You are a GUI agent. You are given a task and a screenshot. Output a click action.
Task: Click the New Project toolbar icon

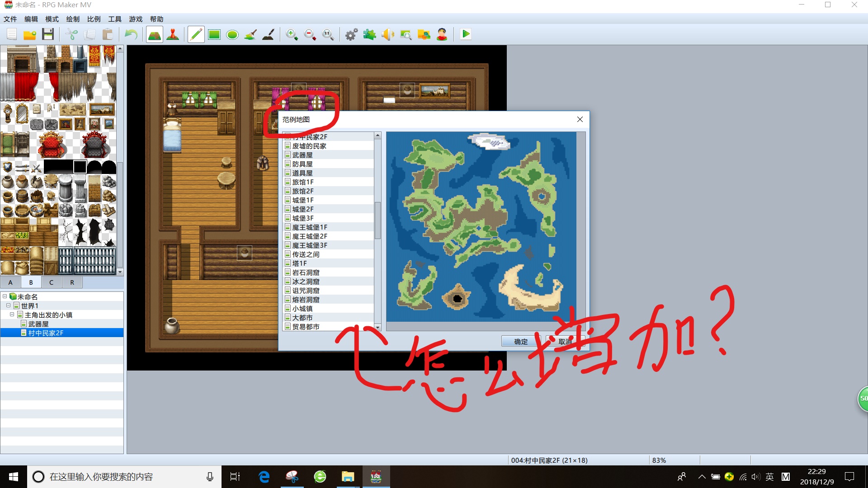click(x=12, y=34)
